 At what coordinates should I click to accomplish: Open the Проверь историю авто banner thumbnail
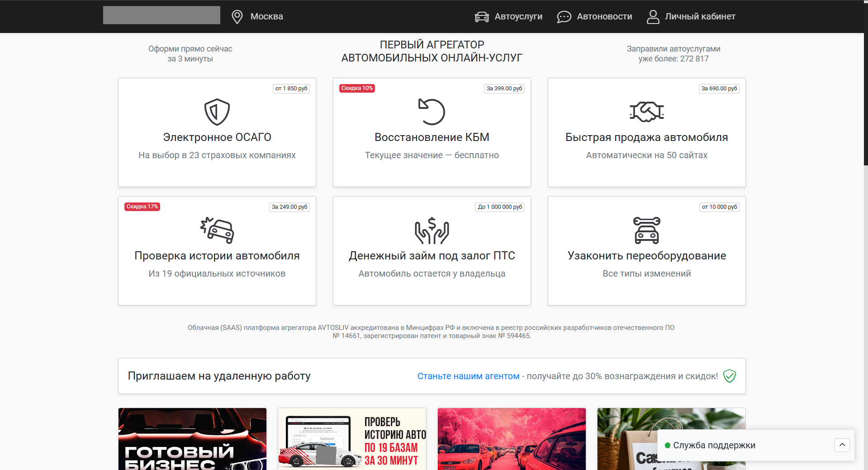pos(352,439)
